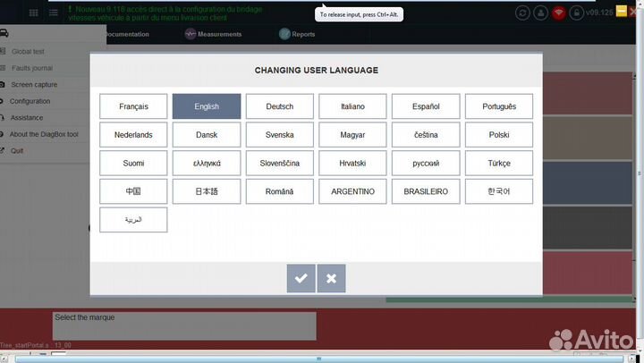Click the padlock icon in header
The height and width of the screenshot is (363, 644).
pos(577,13)
